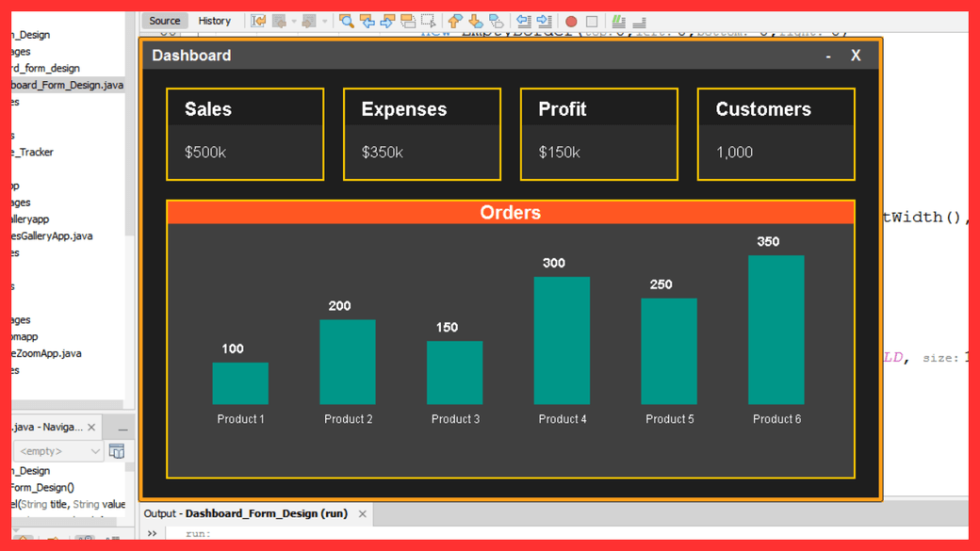
Task: Click the Find Previous Occurrence arrow icon
Action: click(x=367, y=20)
